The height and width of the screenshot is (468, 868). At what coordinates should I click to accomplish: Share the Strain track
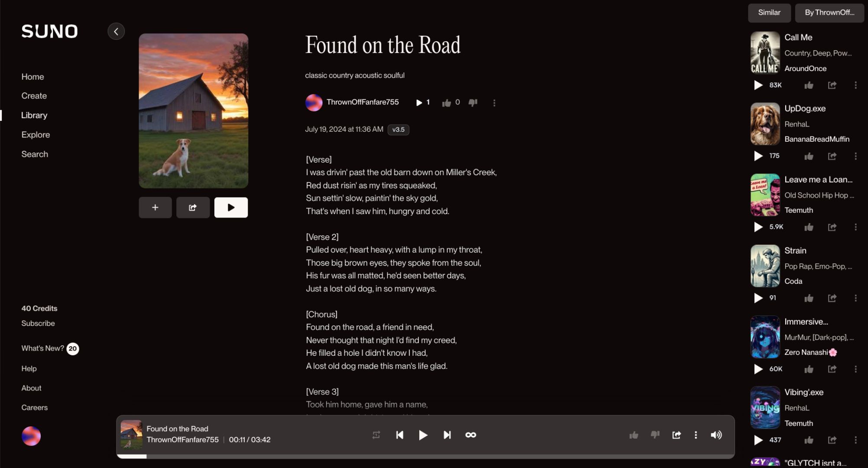(832, 299)
